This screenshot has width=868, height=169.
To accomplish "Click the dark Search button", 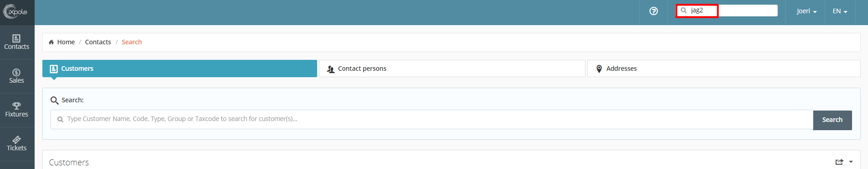I will tap(832, 120).
